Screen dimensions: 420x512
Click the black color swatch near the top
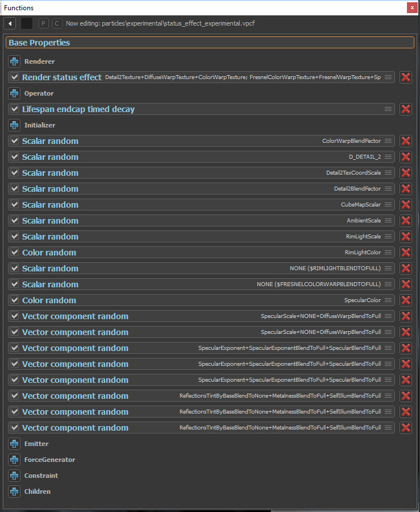[x=25, y=23]
